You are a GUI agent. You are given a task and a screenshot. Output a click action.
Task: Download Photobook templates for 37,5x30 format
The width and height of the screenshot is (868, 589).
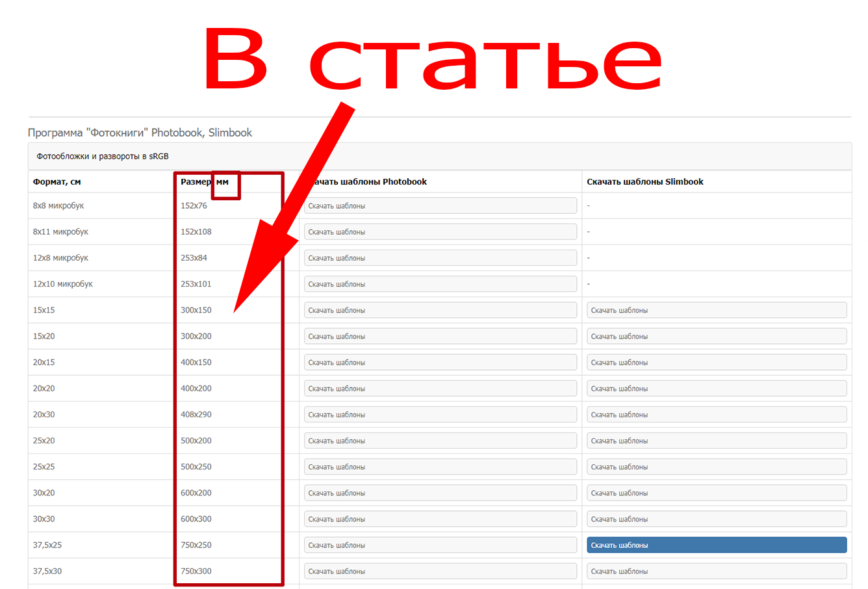pyautogui.click(x=440, y=571)
